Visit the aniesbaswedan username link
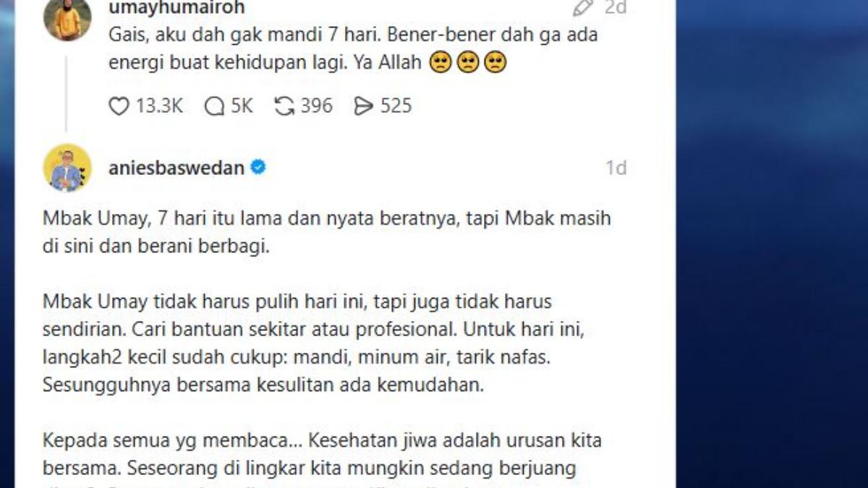The width and height of the screenshot is (868, 488). click(176, 168)
